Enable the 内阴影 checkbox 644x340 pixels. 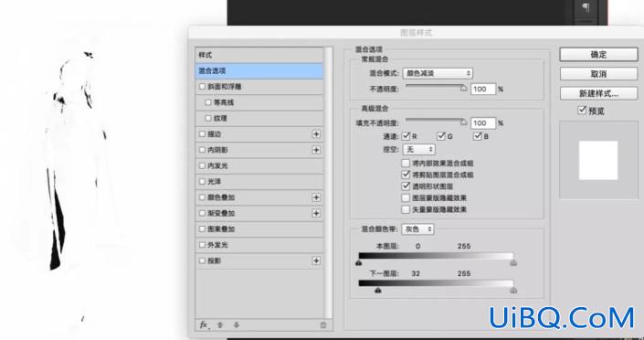202,150
